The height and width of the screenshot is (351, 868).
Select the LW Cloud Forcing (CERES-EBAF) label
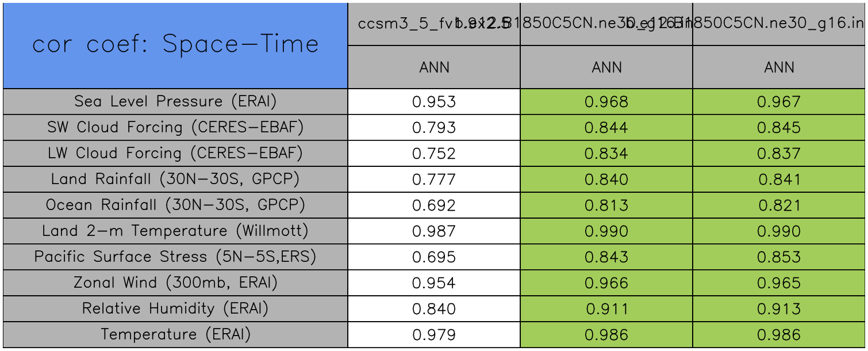(x=175, y=153)
